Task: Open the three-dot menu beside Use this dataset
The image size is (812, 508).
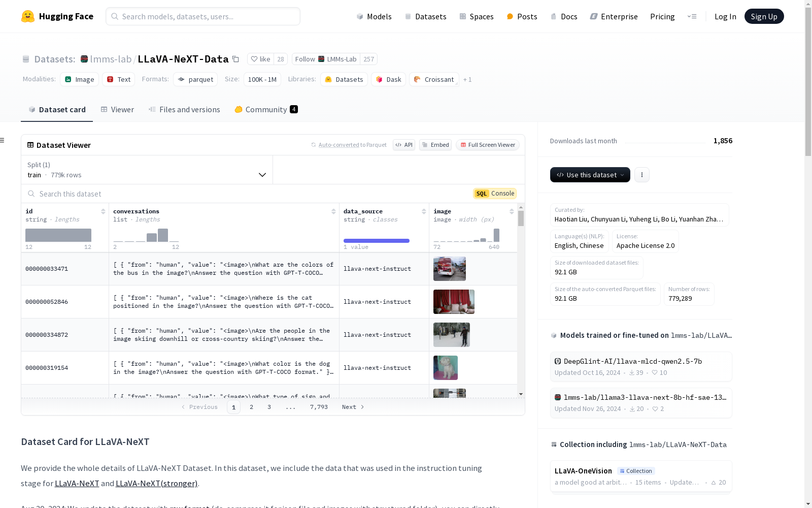Action: coord(642,175)
